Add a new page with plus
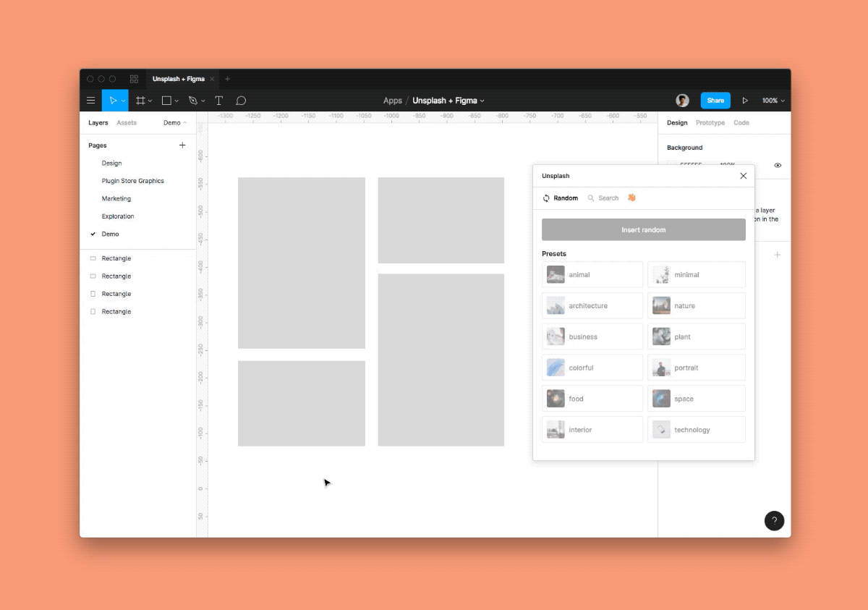868x610 pixels. pos(182,145)
